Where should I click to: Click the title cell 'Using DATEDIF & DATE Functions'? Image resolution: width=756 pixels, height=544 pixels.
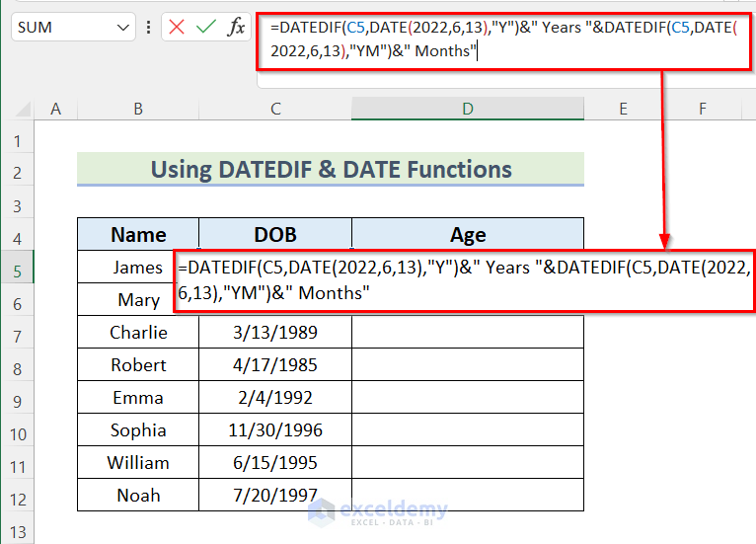[331, 169]
